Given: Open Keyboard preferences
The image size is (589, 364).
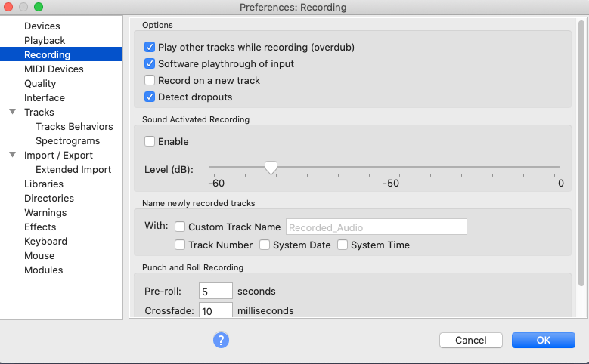Looking at the screenshot, I should coord(45,242).
